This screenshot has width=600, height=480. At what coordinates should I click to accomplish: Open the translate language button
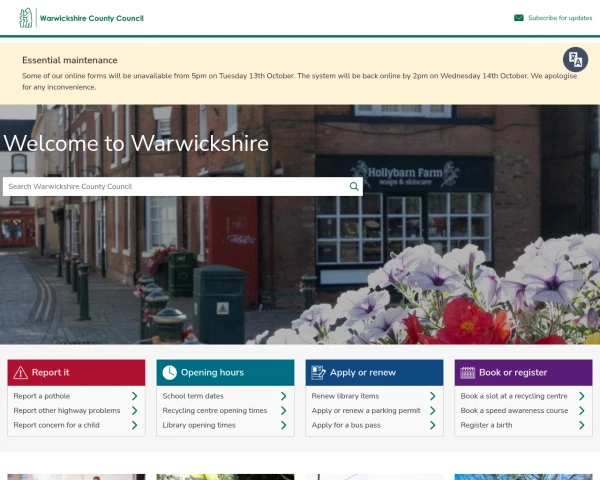pyautogui.click(x=575, y=59)
